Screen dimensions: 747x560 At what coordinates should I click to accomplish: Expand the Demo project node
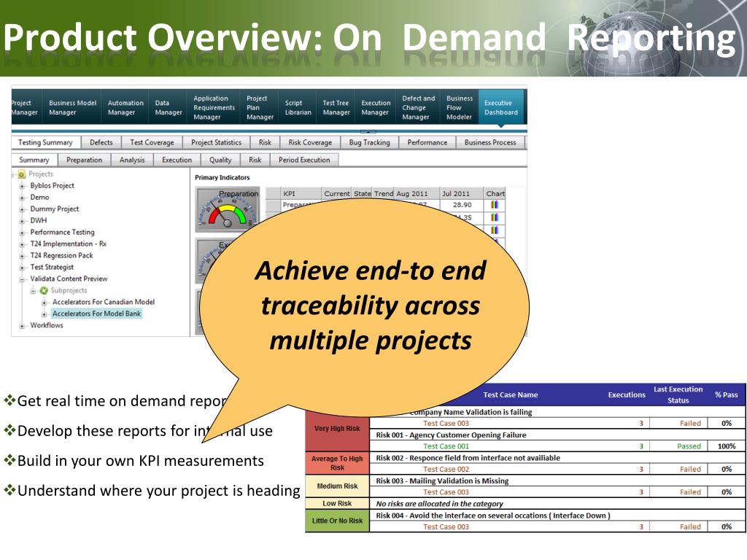22,198
